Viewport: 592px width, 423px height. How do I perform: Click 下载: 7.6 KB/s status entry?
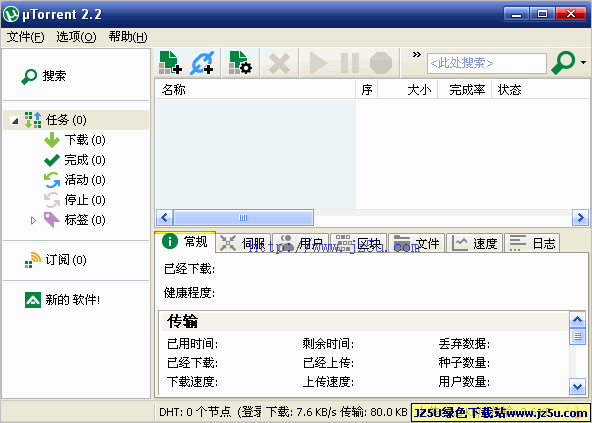[x=301, y=412]
